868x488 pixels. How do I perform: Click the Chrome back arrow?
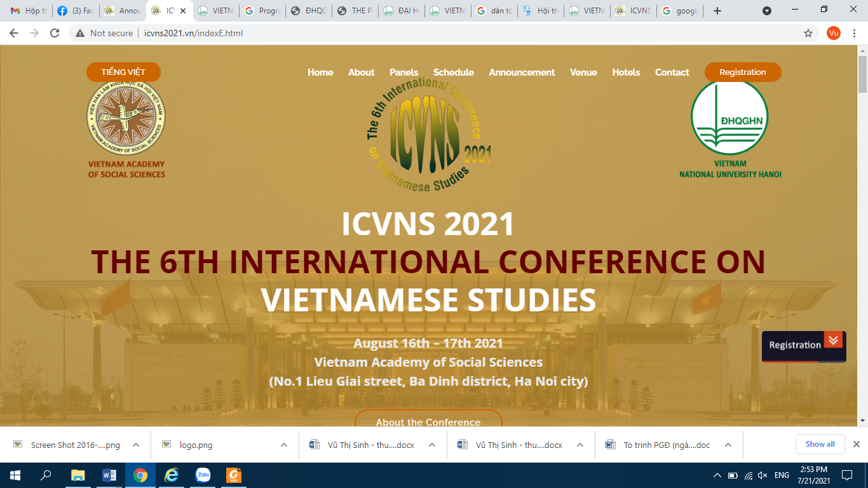click(x=13, y=33)
